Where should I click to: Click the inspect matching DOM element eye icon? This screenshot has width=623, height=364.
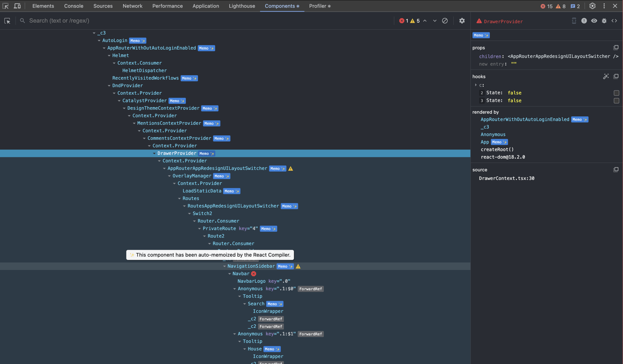click(x=594, y=21)
